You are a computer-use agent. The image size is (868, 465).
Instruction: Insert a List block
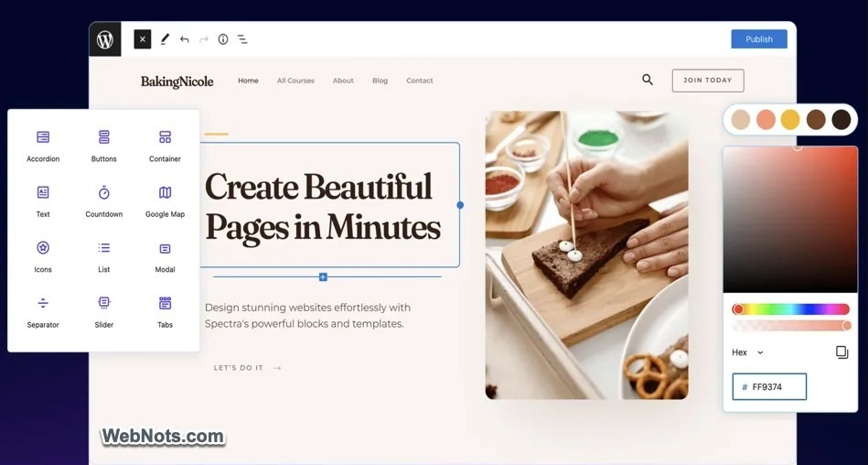(104, 257)
